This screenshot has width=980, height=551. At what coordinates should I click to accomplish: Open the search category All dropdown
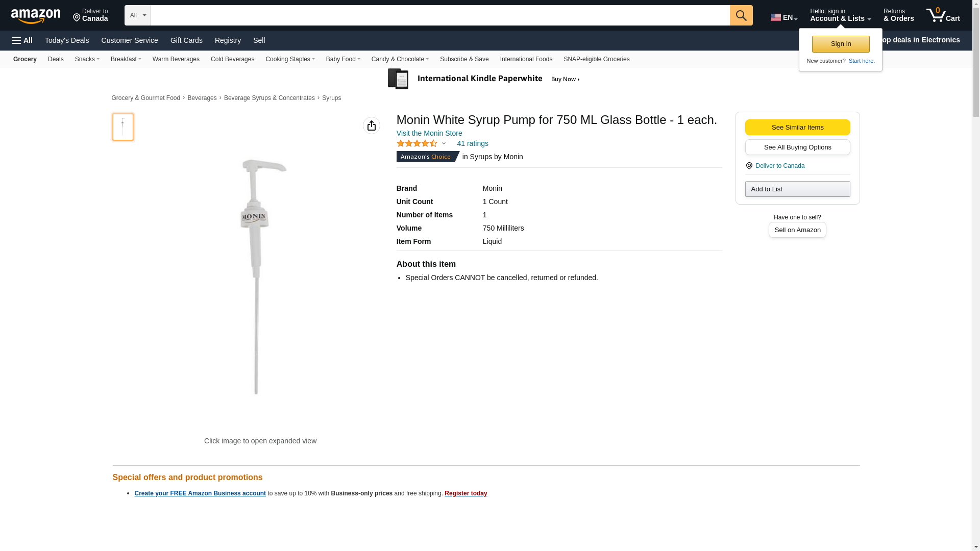pos(137,15)
